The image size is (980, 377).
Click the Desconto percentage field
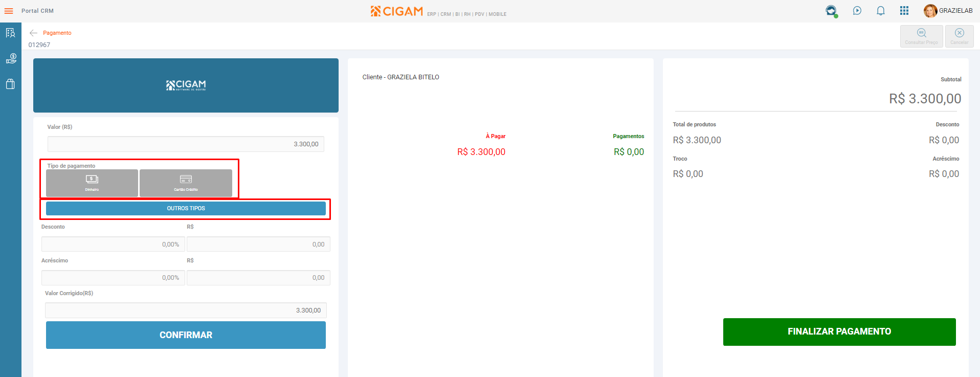click(113, 244)
